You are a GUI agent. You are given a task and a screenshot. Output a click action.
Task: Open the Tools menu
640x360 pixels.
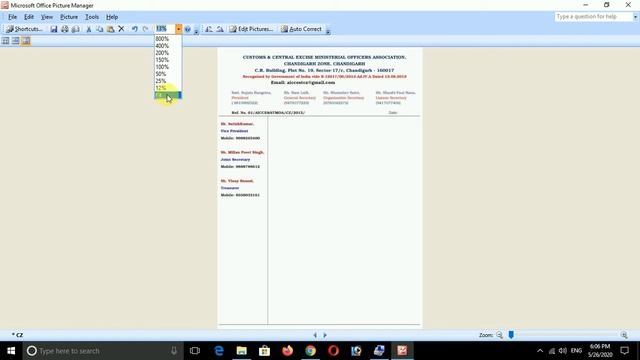point(92,17)
